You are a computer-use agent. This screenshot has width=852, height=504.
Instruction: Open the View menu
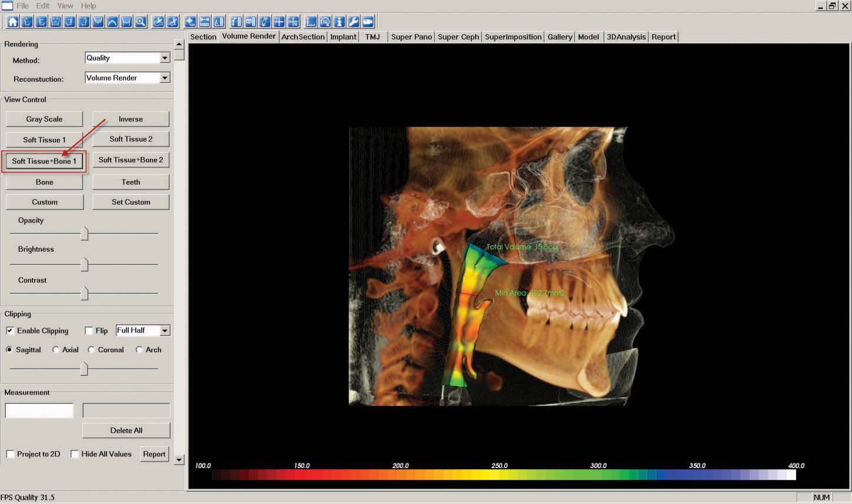[x=65, y=6]
